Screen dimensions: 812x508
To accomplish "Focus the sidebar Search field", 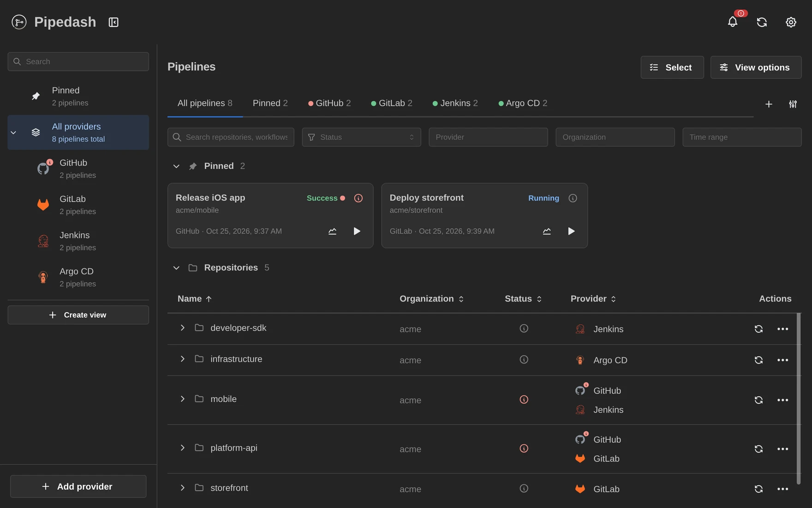I will [x=78, y=61].
